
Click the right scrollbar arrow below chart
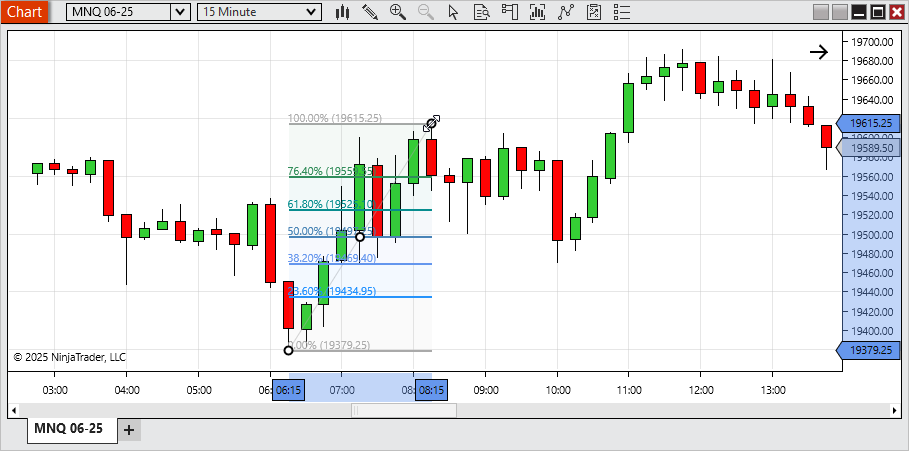coord(895,410)
